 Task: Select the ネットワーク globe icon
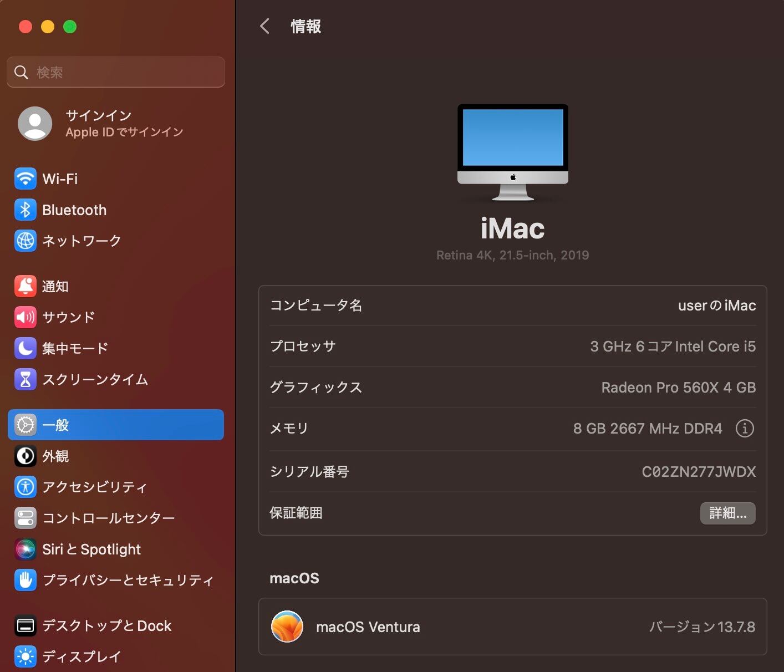tap(26, 241)
